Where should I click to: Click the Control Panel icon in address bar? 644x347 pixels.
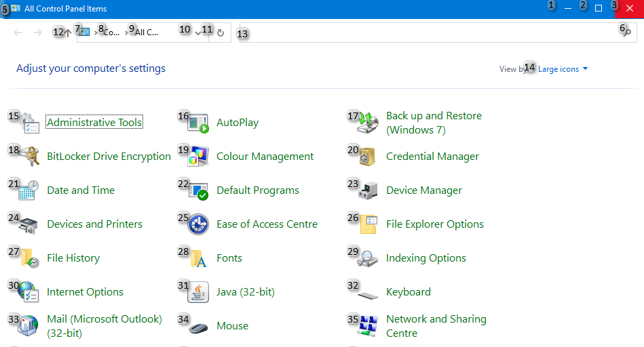(84, 32)
